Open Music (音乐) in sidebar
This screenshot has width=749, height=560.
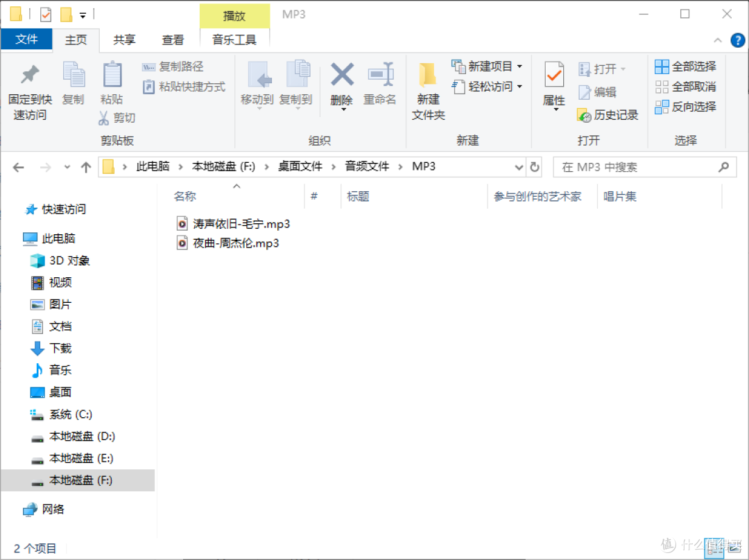click(51, 370)
